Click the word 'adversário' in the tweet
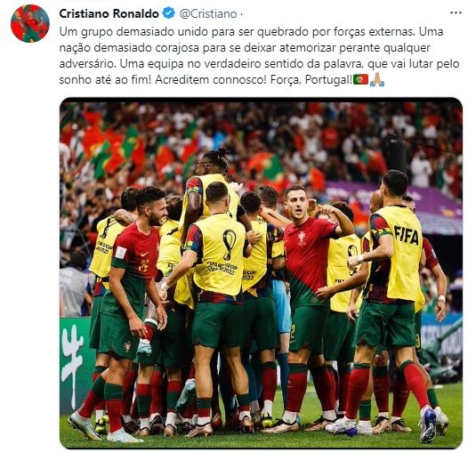The height and width of the screenshot is (453, 476). point(87,64)
